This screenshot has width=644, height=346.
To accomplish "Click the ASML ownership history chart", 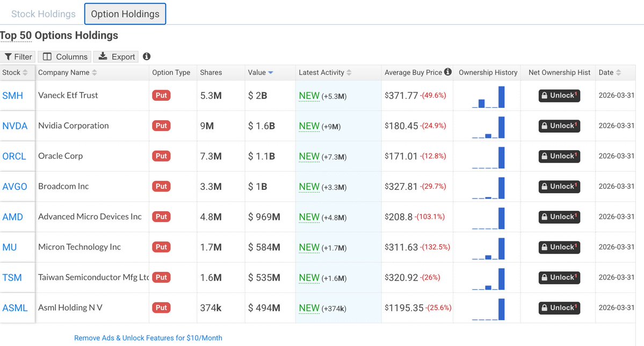I will [488, 309].
